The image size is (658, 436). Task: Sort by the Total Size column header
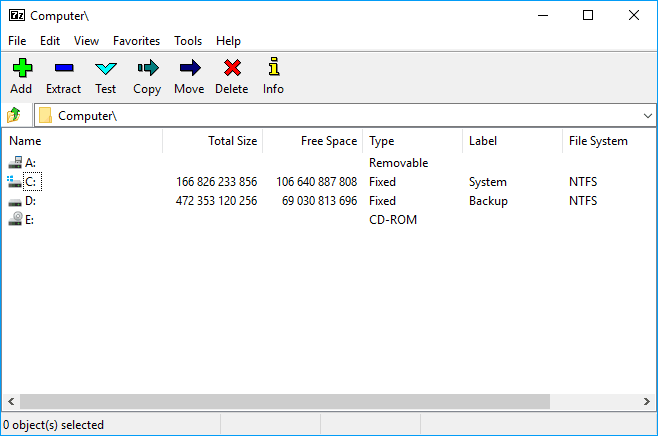[x=212, y=141]
